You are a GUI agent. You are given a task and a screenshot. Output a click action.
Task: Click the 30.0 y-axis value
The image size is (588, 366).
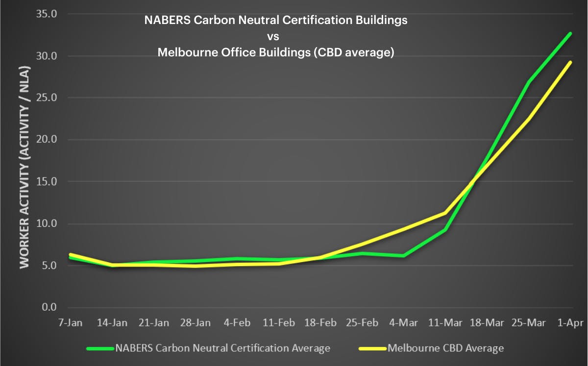[47, 56]
